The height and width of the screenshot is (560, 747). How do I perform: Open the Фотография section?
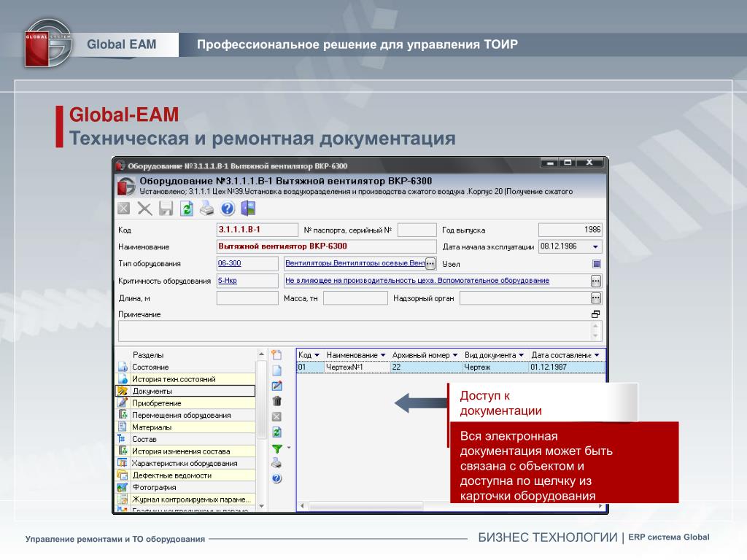click(186, 487)
